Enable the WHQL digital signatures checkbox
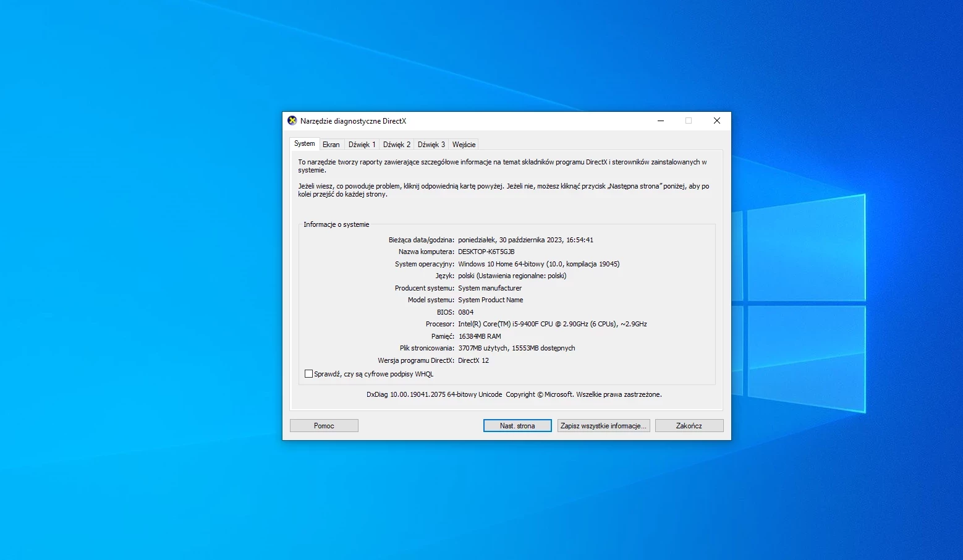Image resolution: width=963 pixels, height=560 pixels. [308, 374]
